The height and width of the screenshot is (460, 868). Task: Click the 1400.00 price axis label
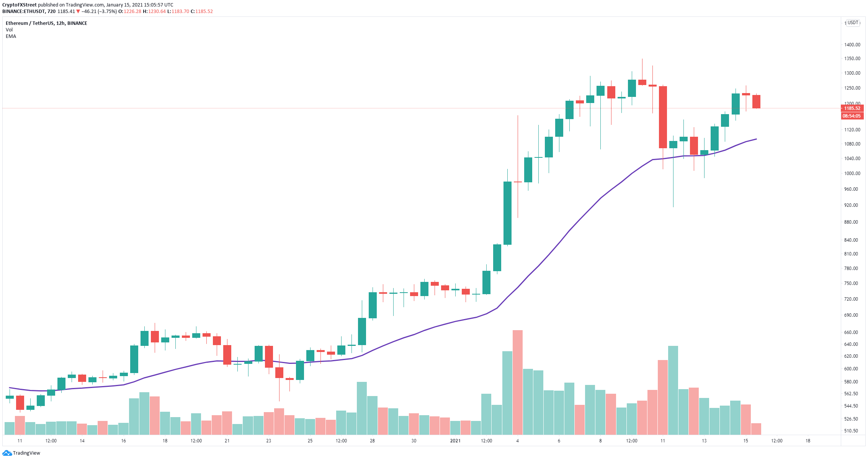pos(852,45)
